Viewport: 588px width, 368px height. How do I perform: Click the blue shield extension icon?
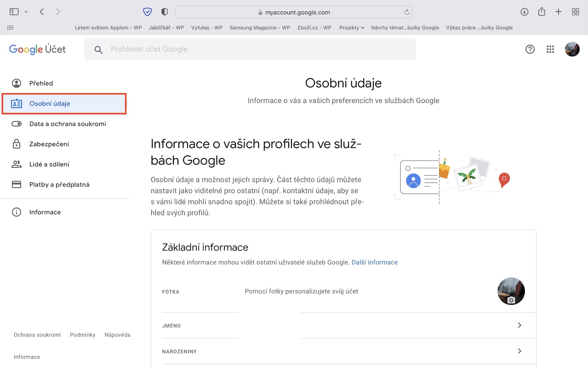click(147, 12)
